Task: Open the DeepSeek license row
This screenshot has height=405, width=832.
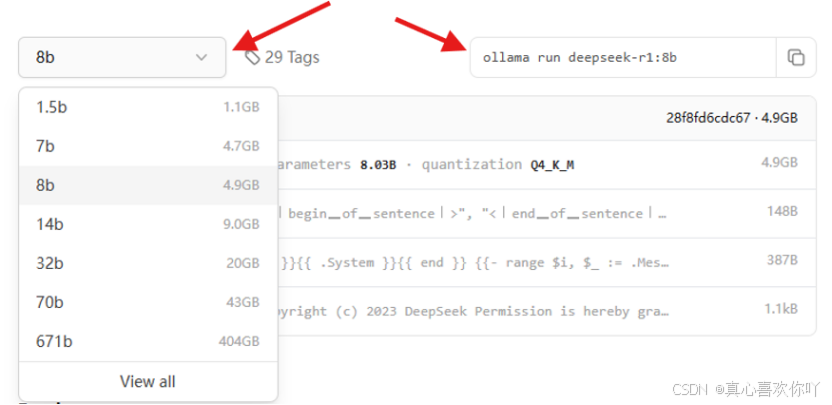Action: (x=547, y=311)
